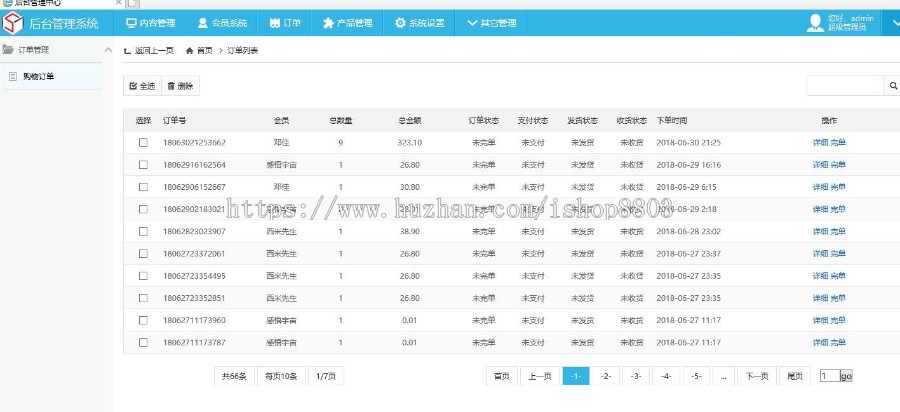Click the 订单列表 breadcrumb text
Image resolution: width=900 pixels, height=412 pixels.
point(243,50)
